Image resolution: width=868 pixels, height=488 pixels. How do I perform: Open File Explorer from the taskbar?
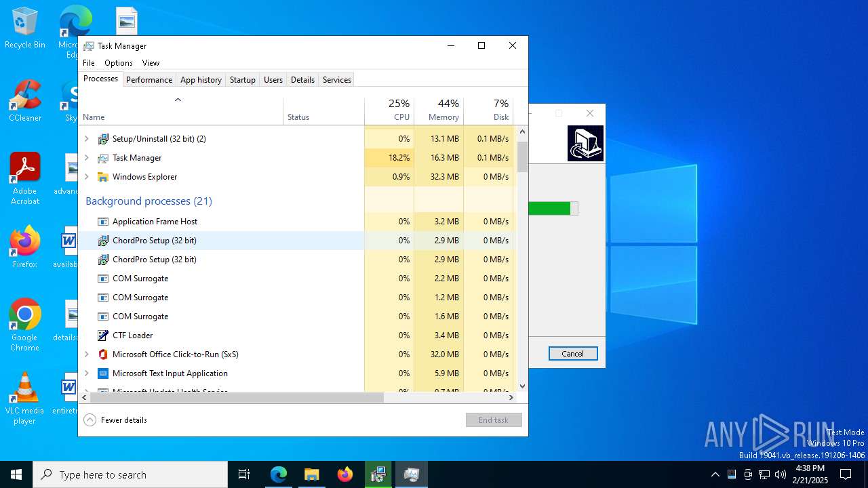(x=311, y=474)
